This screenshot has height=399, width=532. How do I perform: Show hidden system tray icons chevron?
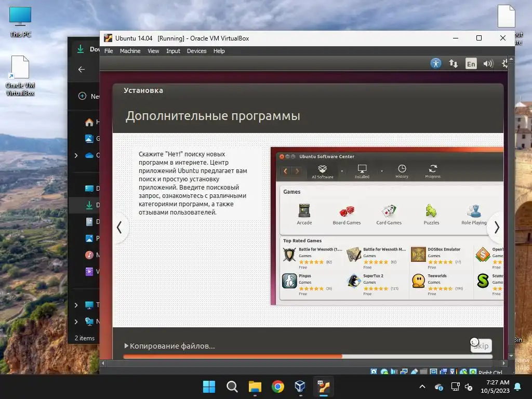(422, 387)
